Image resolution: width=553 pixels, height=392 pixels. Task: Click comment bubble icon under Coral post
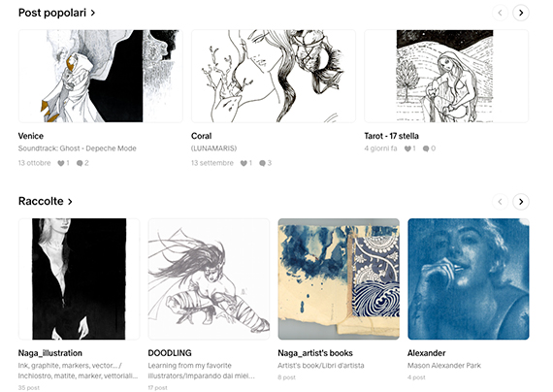pos(262,163)
